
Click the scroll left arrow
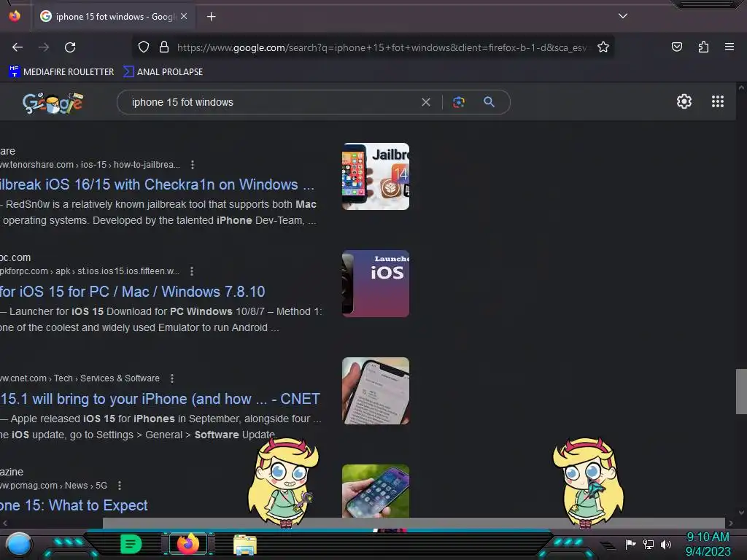[5, 523]
